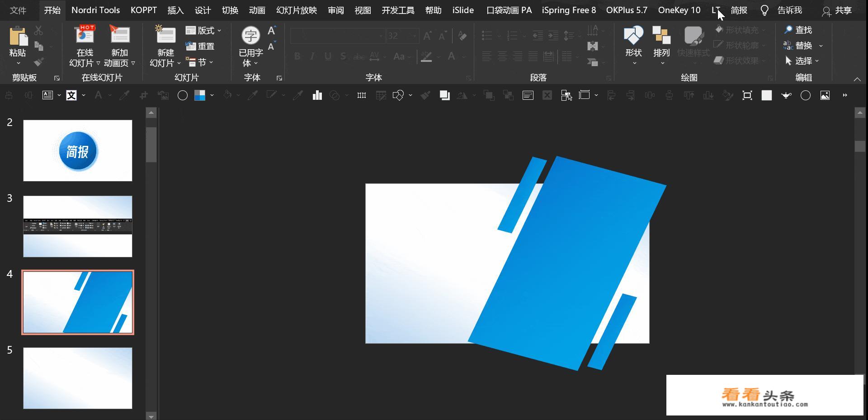Click the lightbulb tell-me icon

point(764,10)
